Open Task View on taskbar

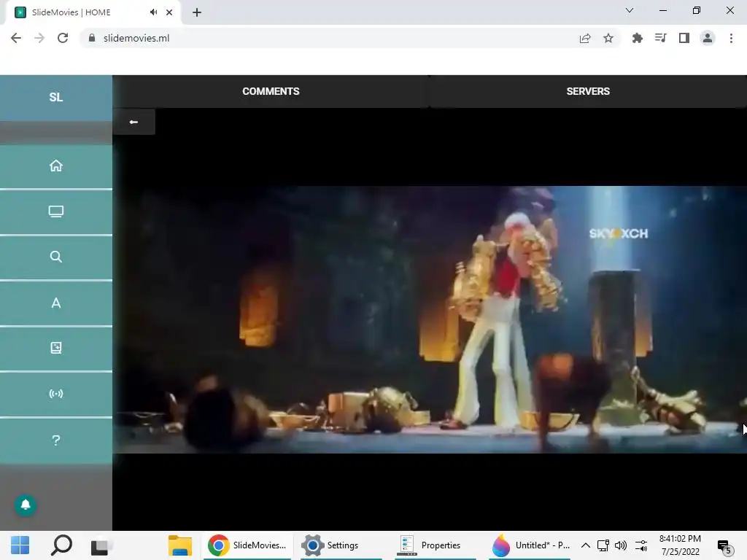(x=101, y=546)
